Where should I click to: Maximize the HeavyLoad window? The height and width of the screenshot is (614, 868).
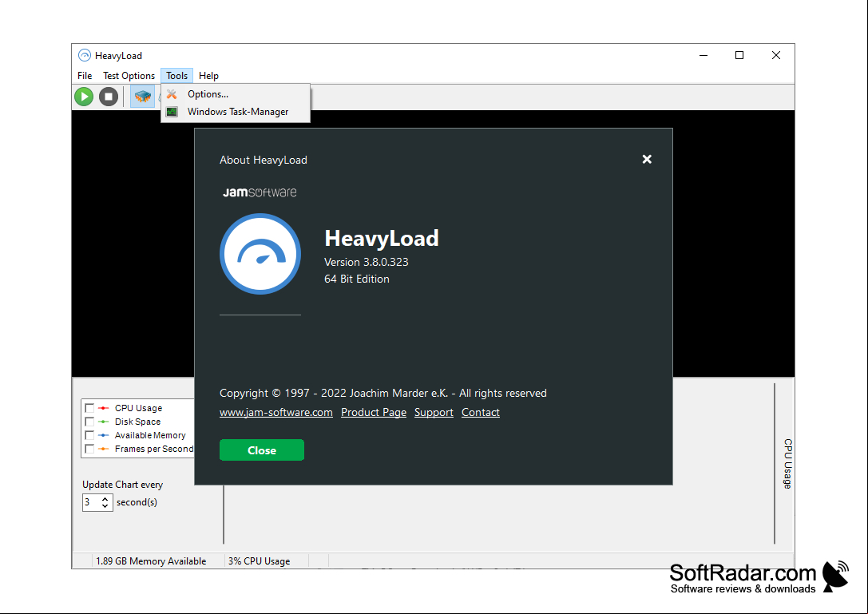click(x=739, y=55)
